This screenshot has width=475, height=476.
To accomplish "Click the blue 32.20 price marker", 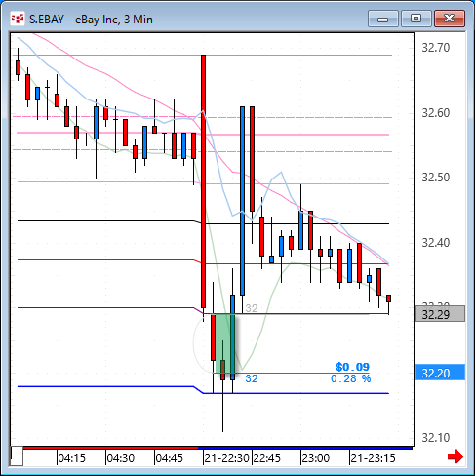I will pos(440,373).
